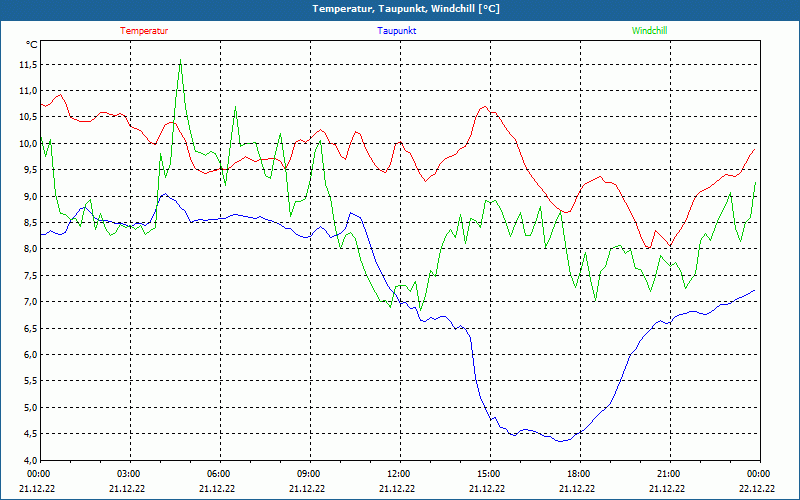800x500 pixels.
Task: Click the blue Taupunkt legend label
Action: pyautogui.click(x=397, y=31)
